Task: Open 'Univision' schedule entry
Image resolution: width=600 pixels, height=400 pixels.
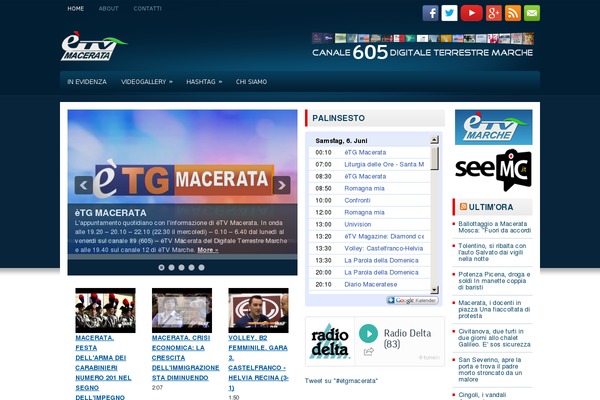Action: click(358, 224)
